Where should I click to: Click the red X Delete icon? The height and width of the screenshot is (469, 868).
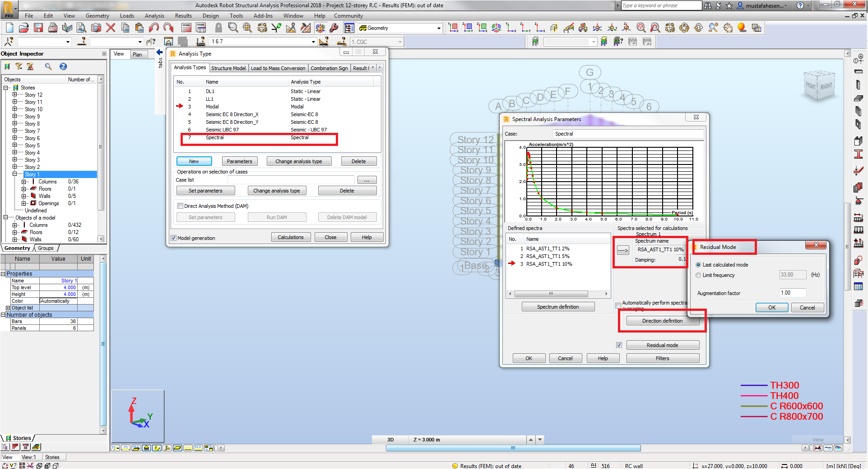pyautogui.click(x=111, y=28)
